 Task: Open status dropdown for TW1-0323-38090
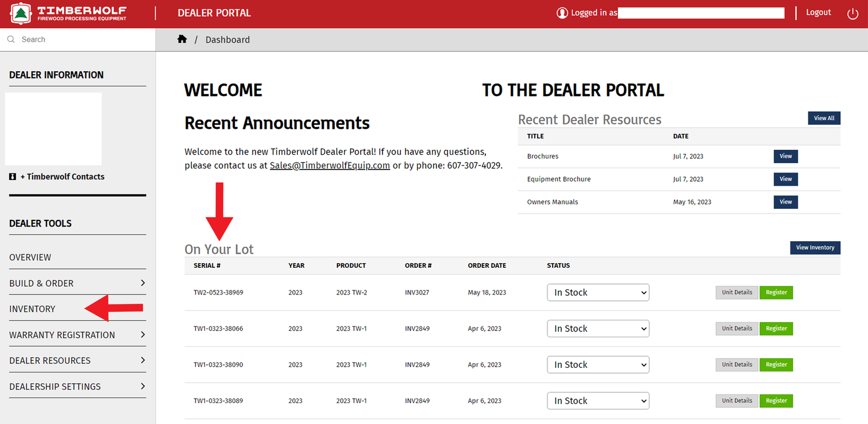[598, 365]
